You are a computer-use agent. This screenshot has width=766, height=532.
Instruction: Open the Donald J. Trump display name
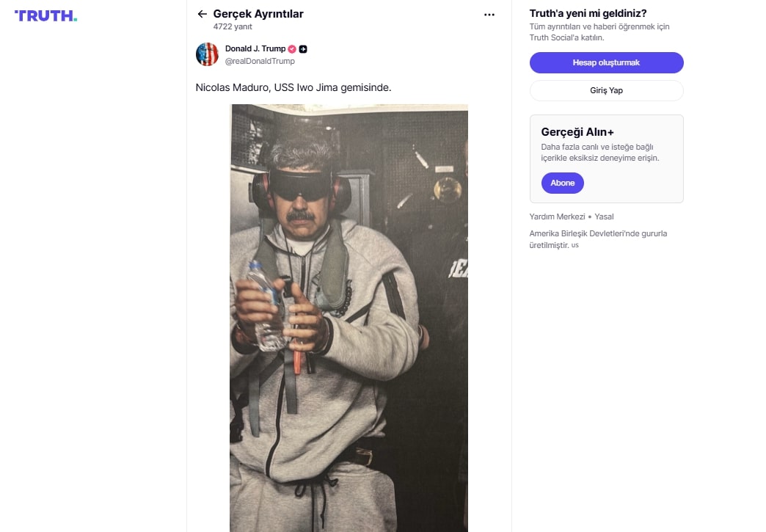coord(255,49)
